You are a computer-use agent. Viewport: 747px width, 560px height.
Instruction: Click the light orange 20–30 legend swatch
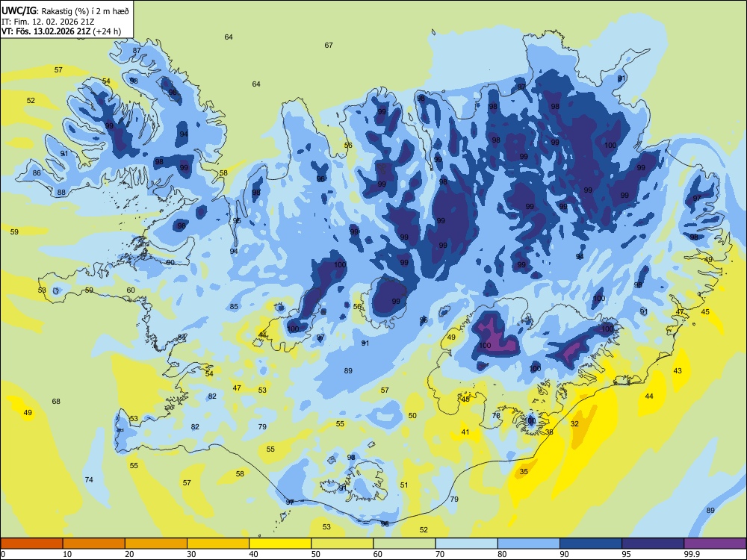(x=156, y=544)
